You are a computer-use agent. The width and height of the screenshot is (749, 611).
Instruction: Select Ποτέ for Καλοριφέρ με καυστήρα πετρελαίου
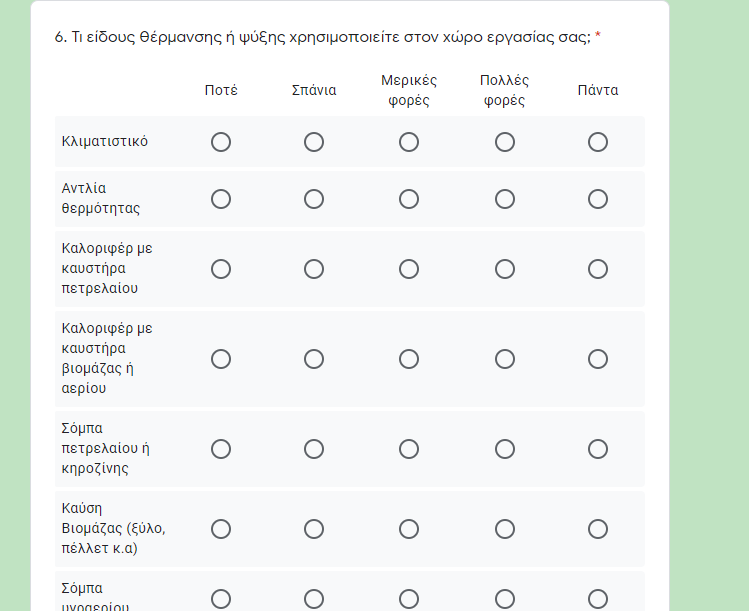pos(221,269)
